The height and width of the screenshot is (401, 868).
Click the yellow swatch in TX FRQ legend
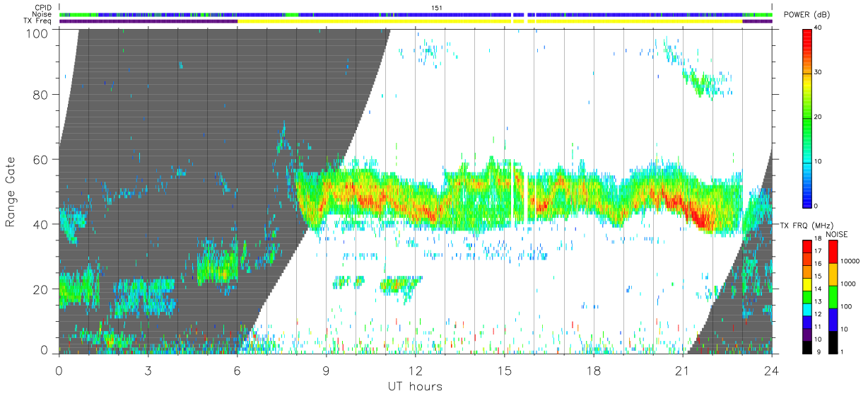tap(807, 284)
